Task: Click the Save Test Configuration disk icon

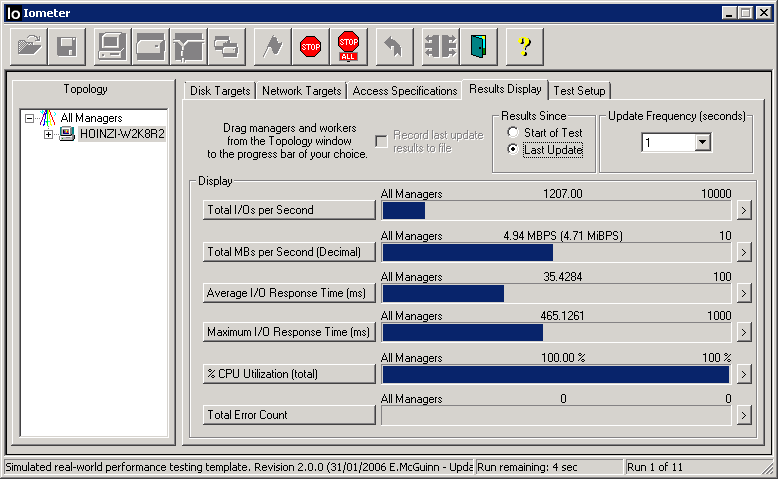Action: [x=67, y=46]
